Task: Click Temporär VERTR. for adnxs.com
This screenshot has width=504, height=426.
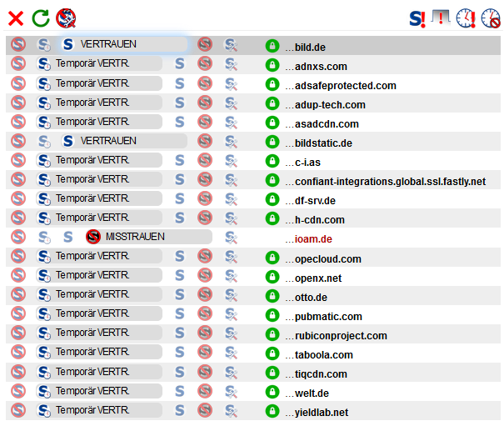Action: (x=99, y=63)
